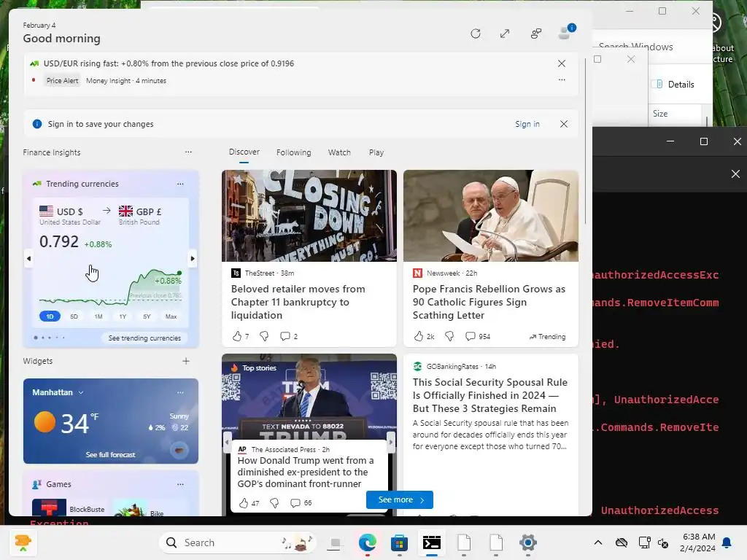Open the Closing Down retailer article image

309,216
